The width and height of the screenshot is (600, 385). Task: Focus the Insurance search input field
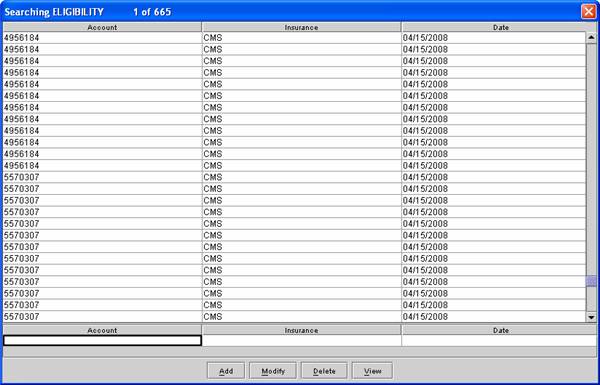[302, 340]
